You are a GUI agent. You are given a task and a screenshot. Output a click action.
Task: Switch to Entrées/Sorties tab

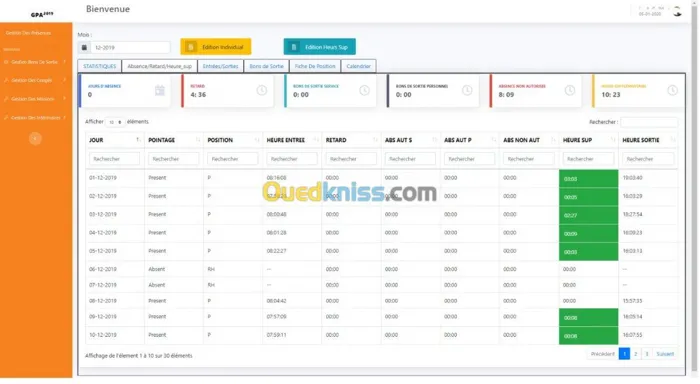tap(221, 66)
